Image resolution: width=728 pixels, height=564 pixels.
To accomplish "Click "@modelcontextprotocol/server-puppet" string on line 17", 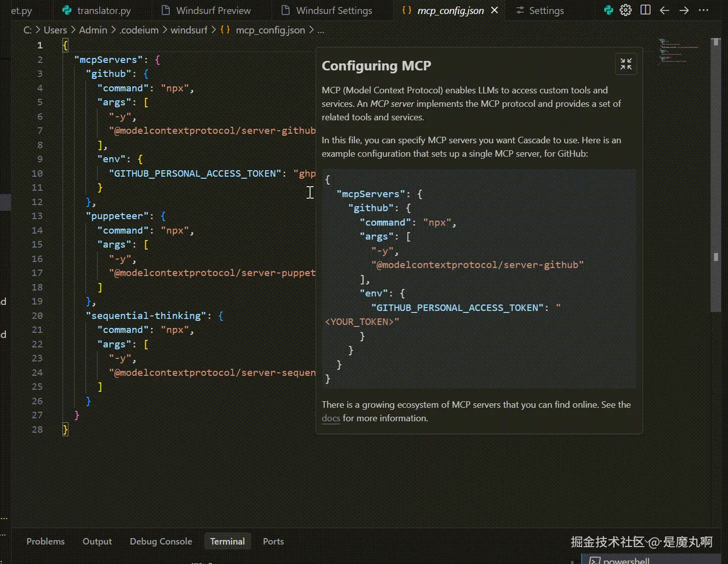I will 212,273.
